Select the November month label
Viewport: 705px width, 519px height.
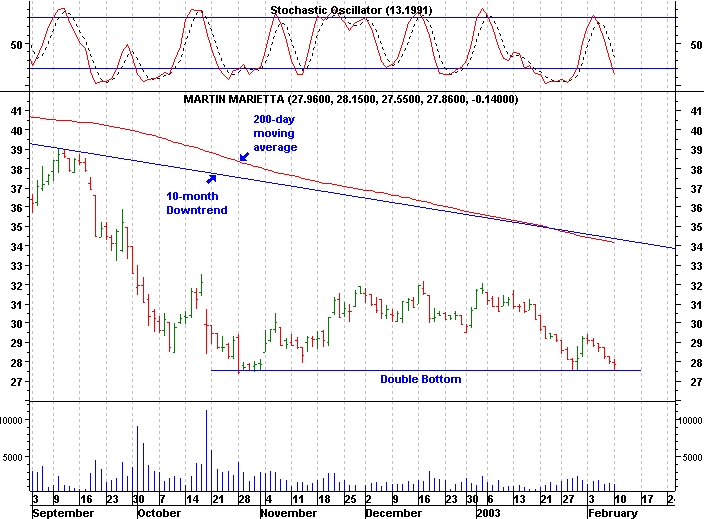(x=289, y=513)
